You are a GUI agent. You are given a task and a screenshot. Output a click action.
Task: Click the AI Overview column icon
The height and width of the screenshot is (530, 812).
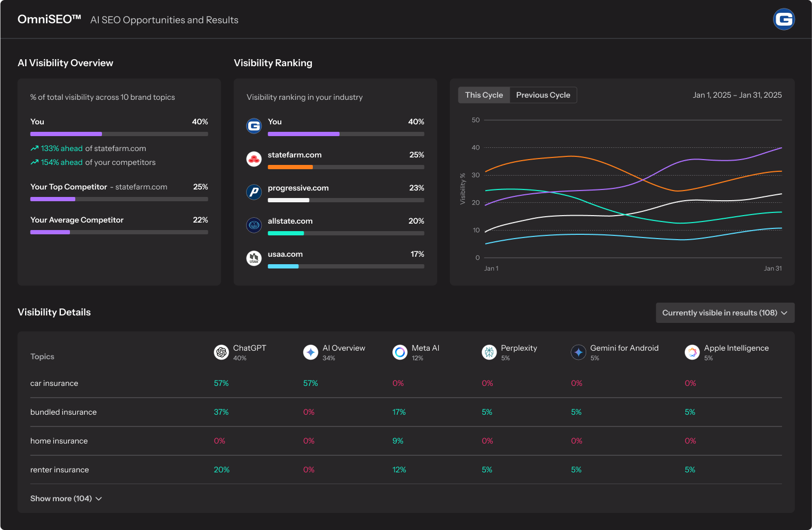(311, 352)
